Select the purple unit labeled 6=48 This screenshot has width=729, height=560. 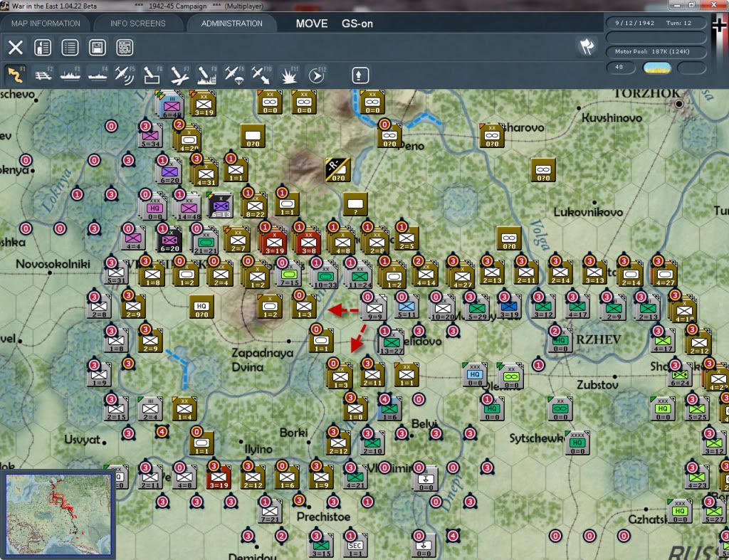pyautogui.click(x=172, y=107)
